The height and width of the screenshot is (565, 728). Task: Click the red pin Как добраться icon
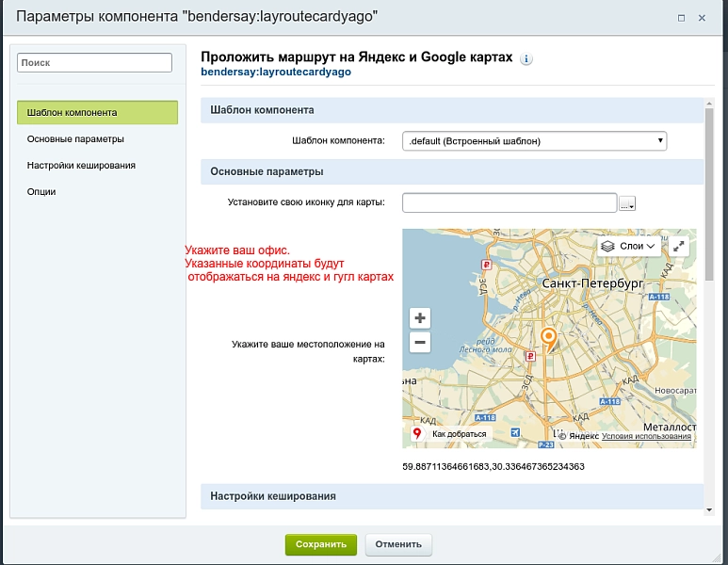pyautogui.click(x=417, y=433)
